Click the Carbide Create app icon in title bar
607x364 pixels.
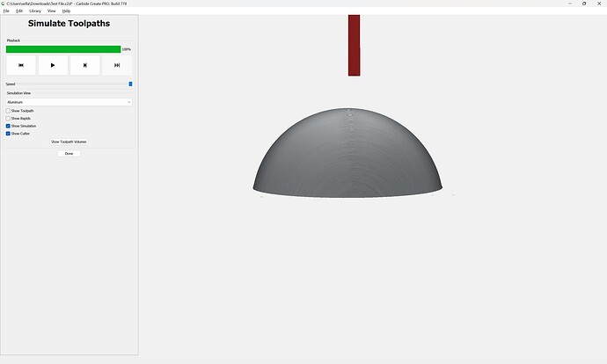tap(4, 4)
